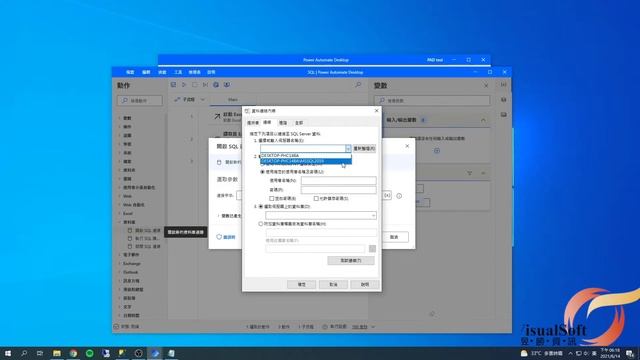Click the search actions box in 動作 pane

click(140, 100)
